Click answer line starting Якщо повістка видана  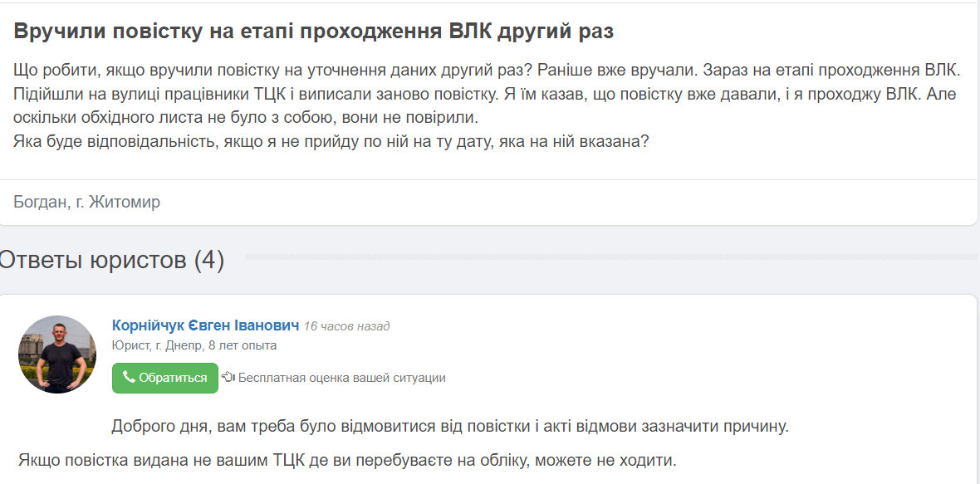tap(347, 459)
